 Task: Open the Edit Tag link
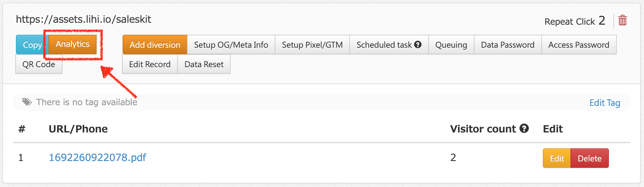(605, 103)
